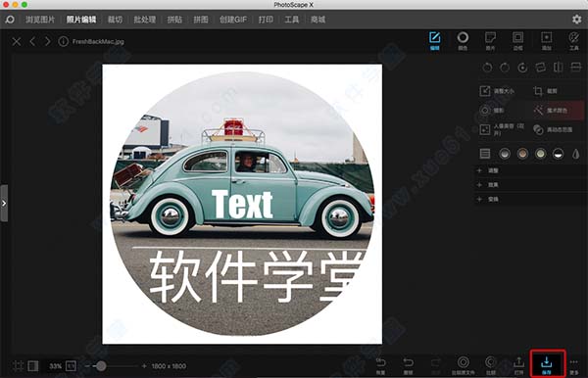Click the second undo arrow in bottom bar
Viewport: 588px width, 378px height.
[408, 365]
